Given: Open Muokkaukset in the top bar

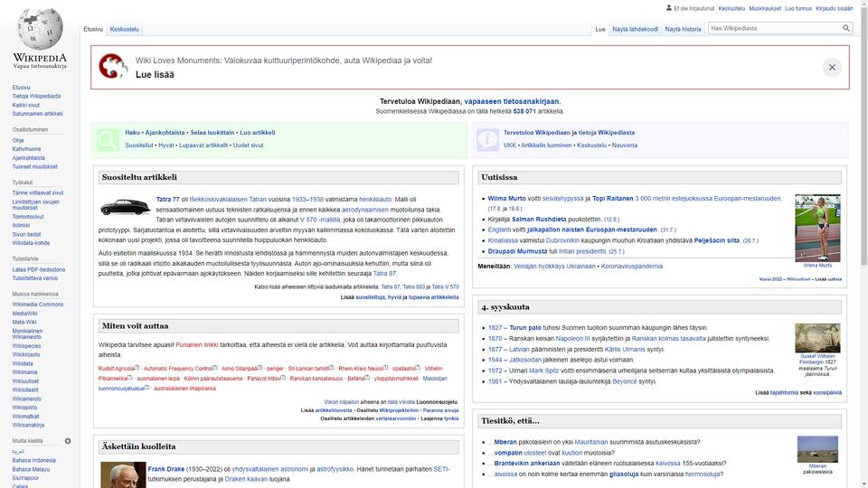Looking at the screenshot, I should [765, 8].
